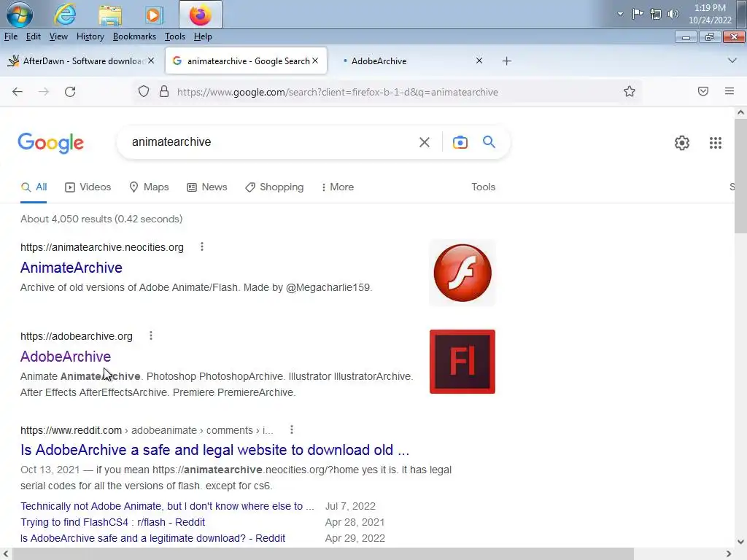The height and width of the screenshot is (560, 747).
Task: Open the Tools menu in menu bar
Action: click(175, 36)
